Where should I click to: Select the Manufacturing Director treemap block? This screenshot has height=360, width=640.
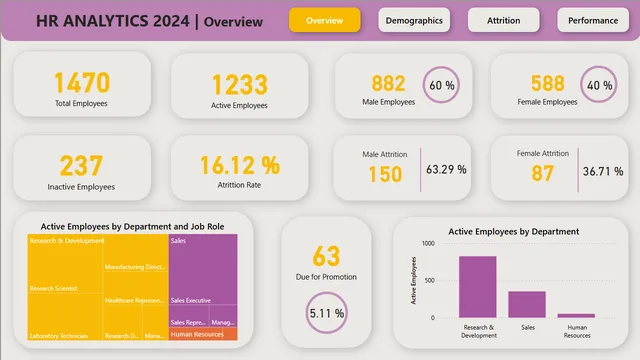(x=136, y=253)
